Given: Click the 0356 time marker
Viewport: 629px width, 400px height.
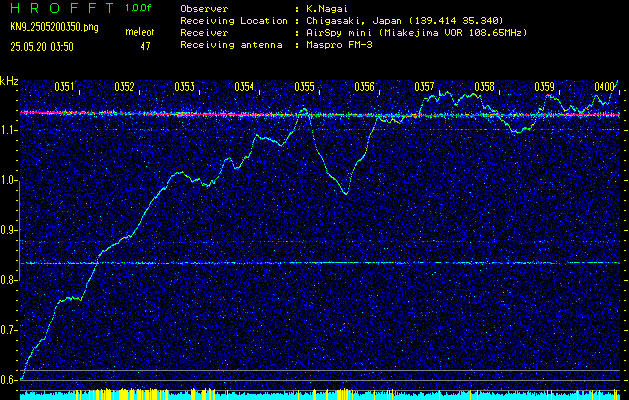Looking at the screenshot, I should pyautogui.click(x=365, y=87).
